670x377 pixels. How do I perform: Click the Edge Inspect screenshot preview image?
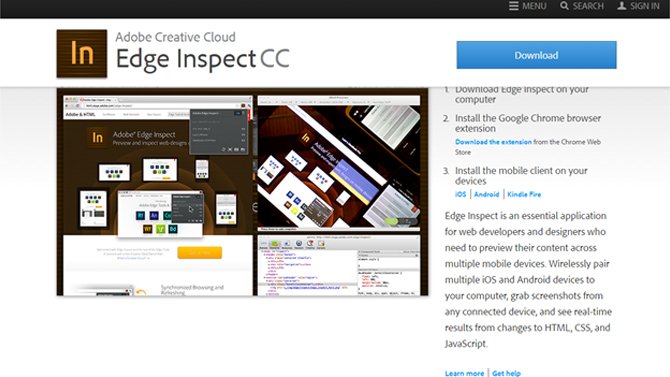[x=242, y=191]
